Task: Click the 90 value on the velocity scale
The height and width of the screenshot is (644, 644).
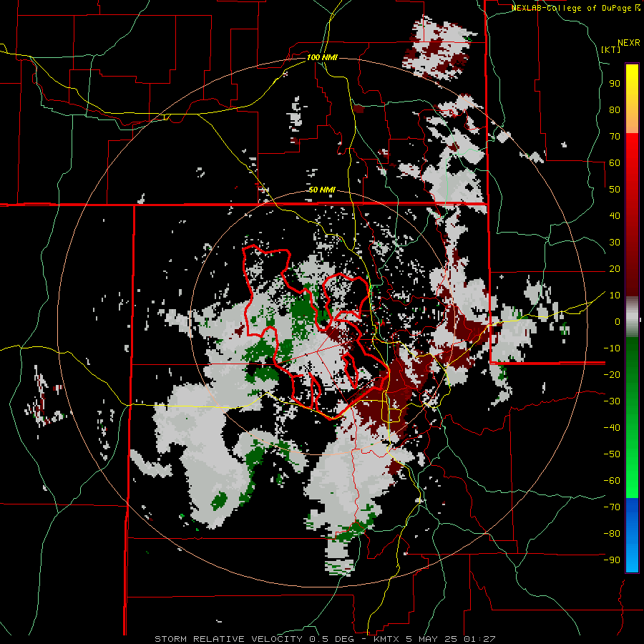Action: 615,84
